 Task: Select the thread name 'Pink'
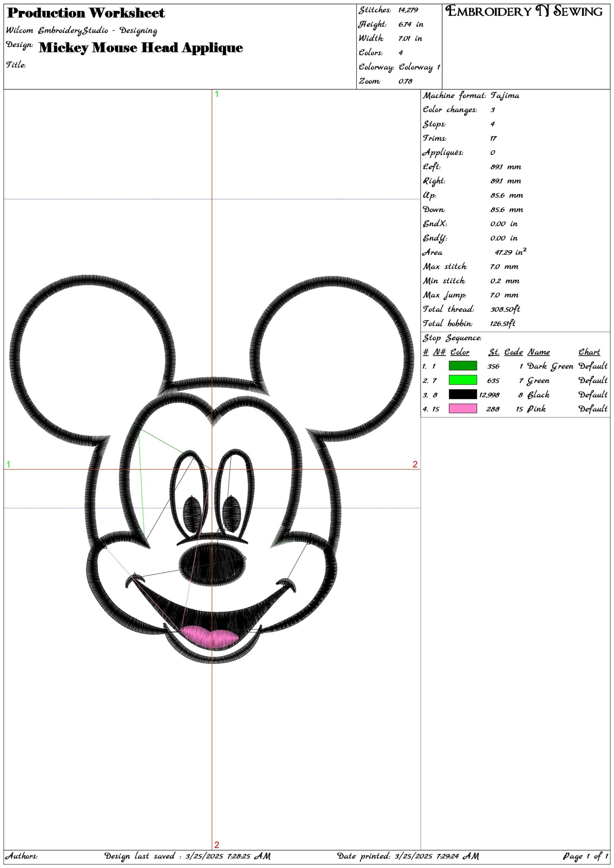[536, 409]
